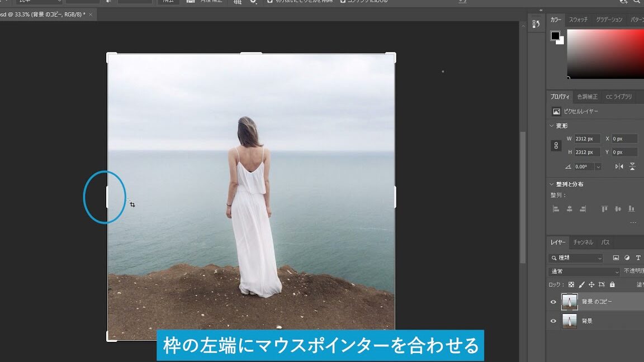This screenshot has height=362, width=644.
Task: Click the foreground color swatch
Action: [555, 36]
